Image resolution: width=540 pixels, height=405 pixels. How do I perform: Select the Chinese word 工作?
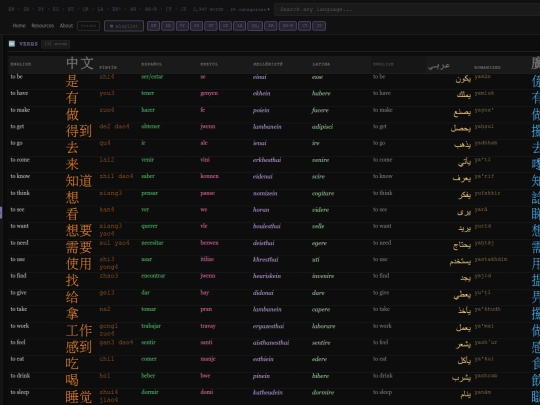tap(79, 330)
